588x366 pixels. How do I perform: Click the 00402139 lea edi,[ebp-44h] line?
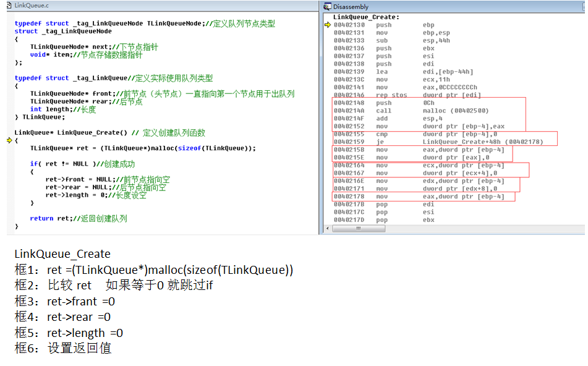coord(404,72)
